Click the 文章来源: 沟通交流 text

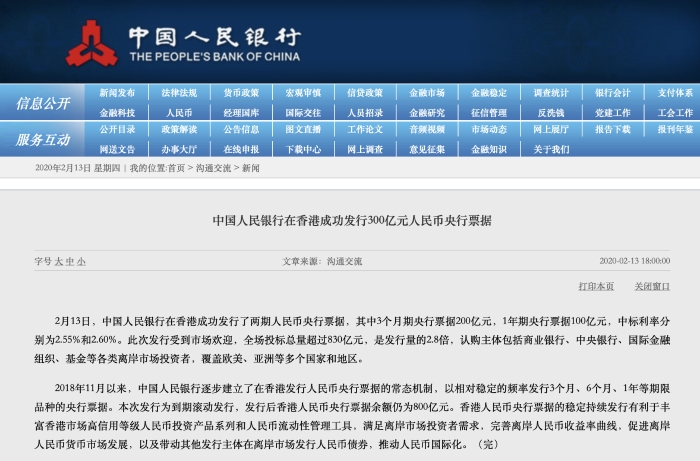(x=322, y=261)
